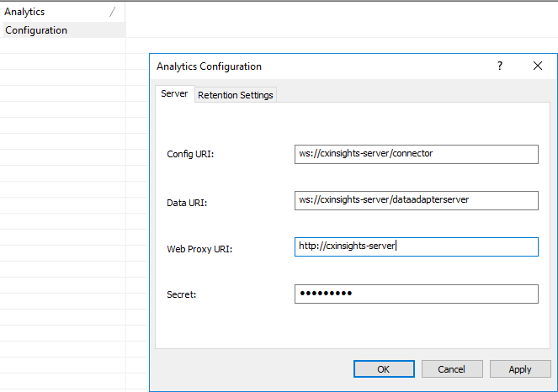558x392 pixels.
Task: Focus the Data URI text box
Action: 416,200
